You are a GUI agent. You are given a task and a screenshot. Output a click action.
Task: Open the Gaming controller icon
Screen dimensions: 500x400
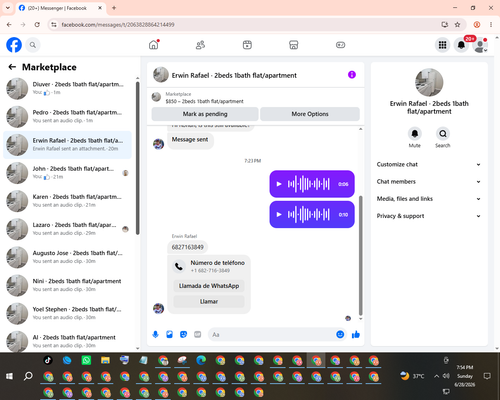click(x=340, y=45)
